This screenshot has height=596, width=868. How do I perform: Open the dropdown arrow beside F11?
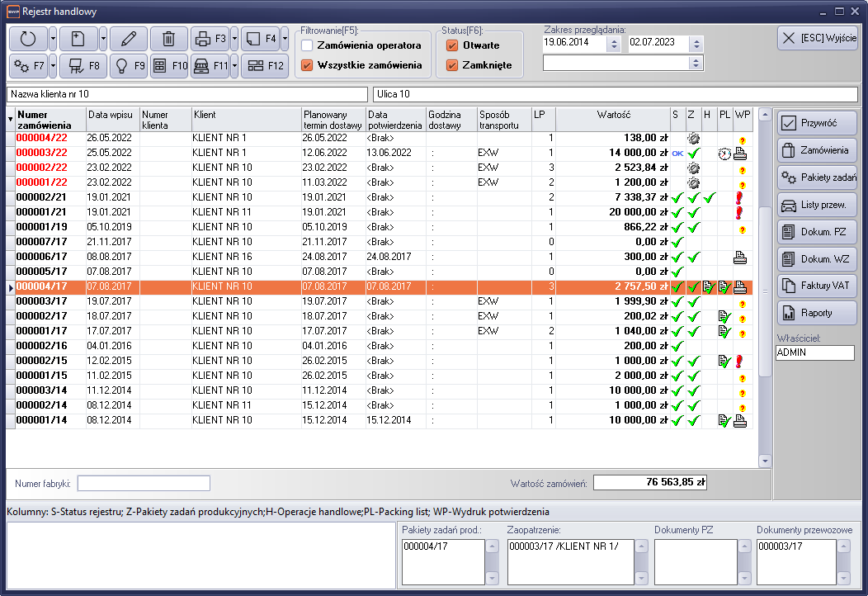click(234, 65)
